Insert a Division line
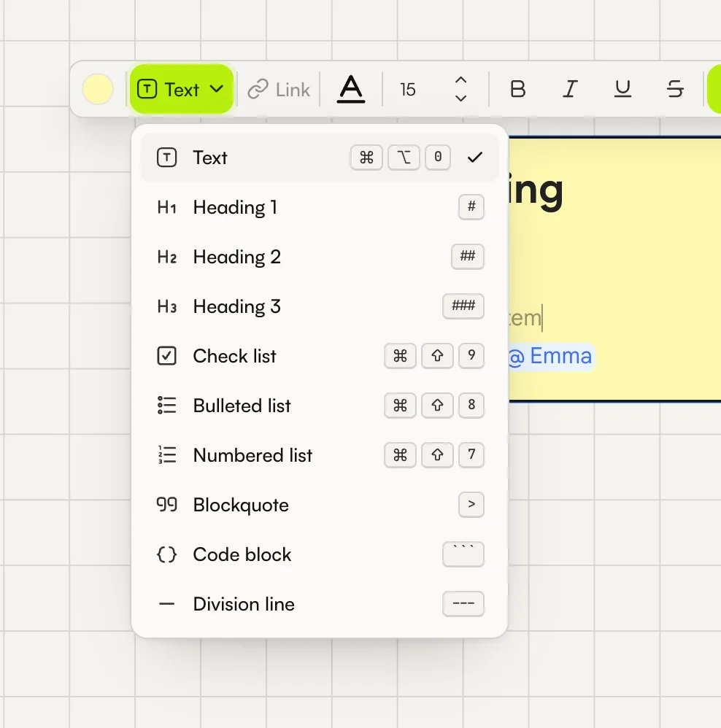Viewport: 721px width, 728px height. coord(320,604)
